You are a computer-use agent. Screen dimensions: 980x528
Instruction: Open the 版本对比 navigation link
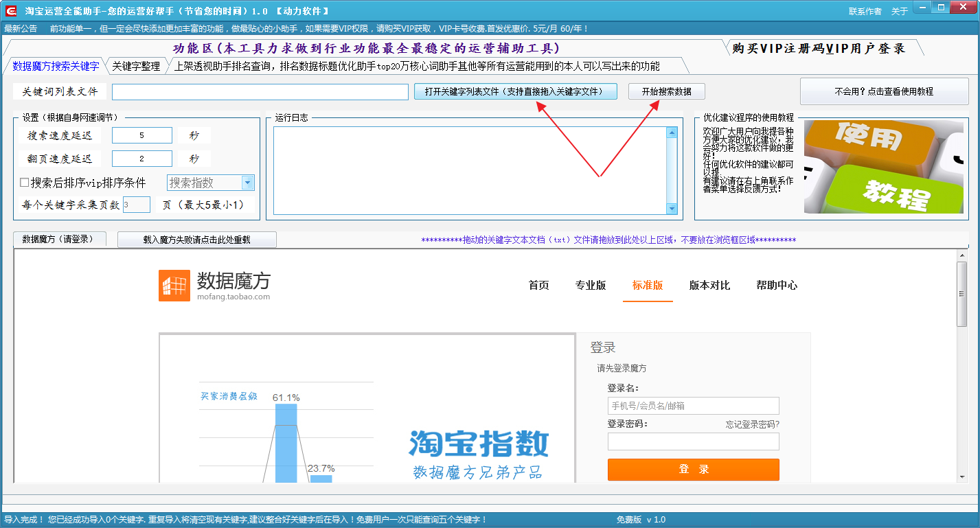[x=709, y=285]
